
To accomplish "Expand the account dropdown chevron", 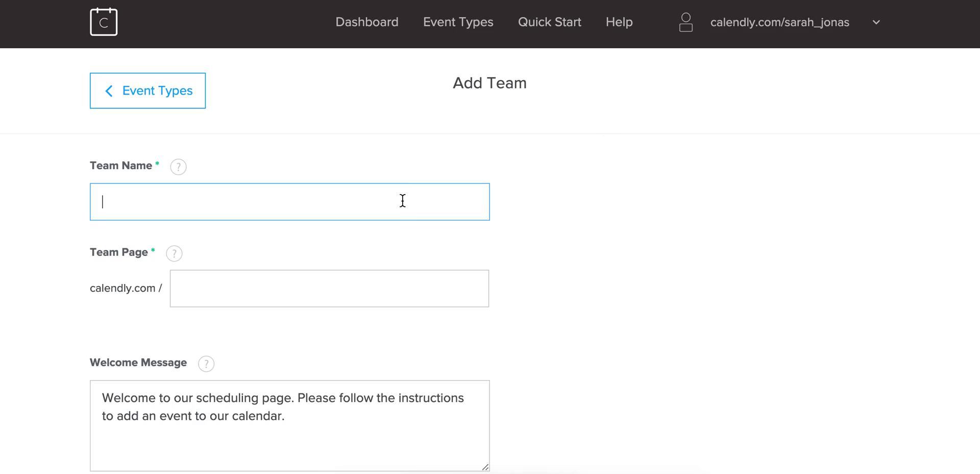I will [x=876, y=22].
